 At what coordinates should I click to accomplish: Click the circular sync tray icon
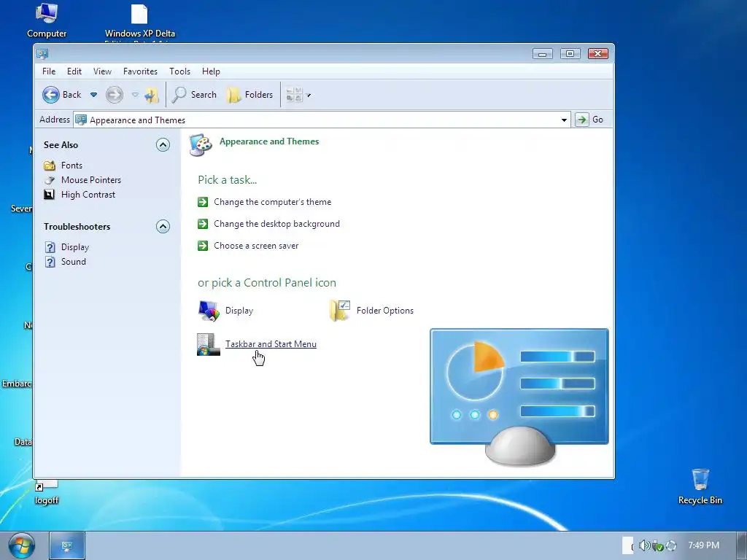point(671,545)
